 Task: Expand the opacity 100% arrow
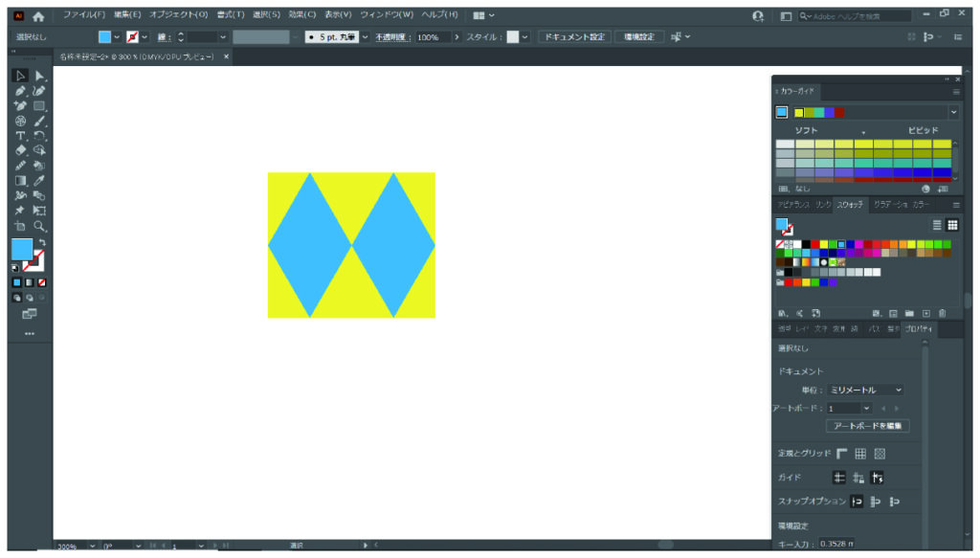pos(457,37)
